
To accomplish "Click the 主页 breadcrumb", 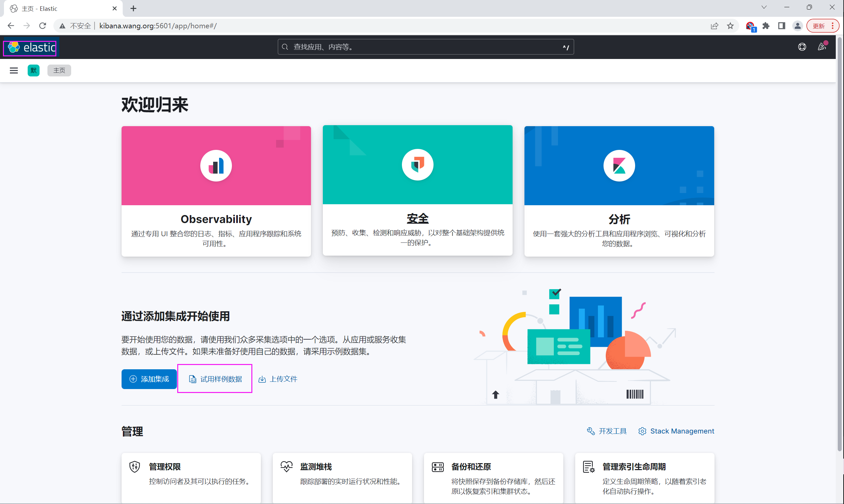I will pos(59,70).
